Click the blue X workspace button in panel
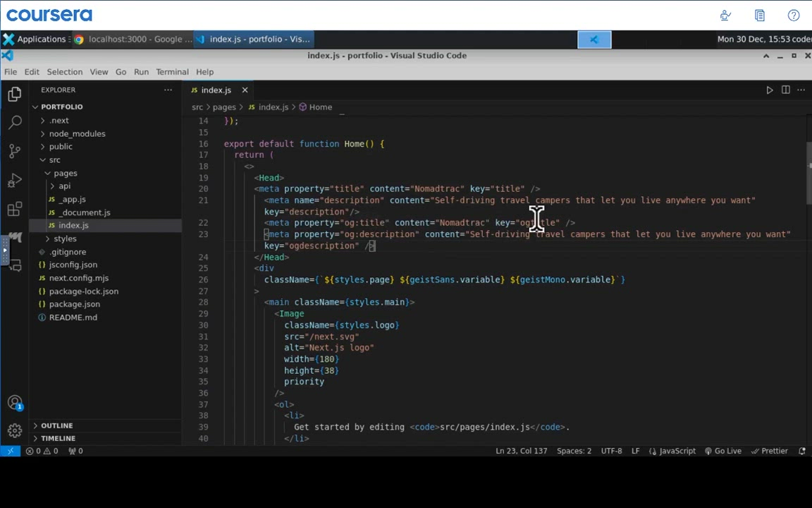Screen dimensions: 812x508 tap(594, 40)
